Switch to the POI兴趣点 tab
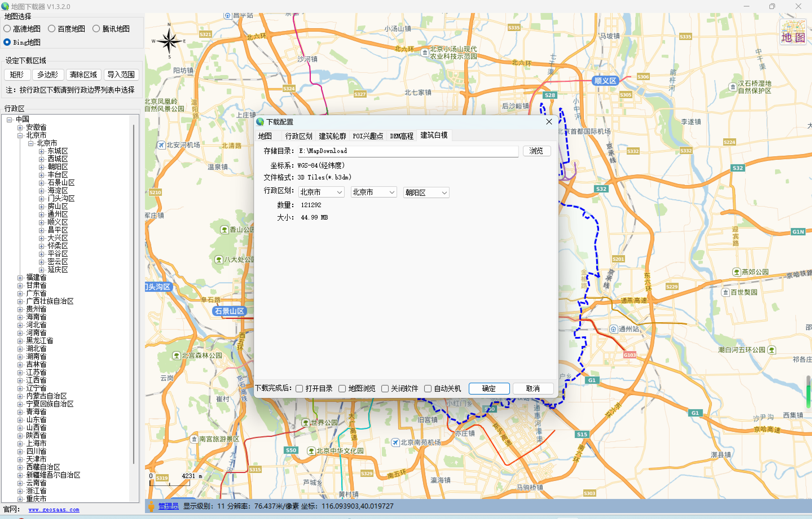This screenshot has width=812, height=519. (x=368, y=136)
